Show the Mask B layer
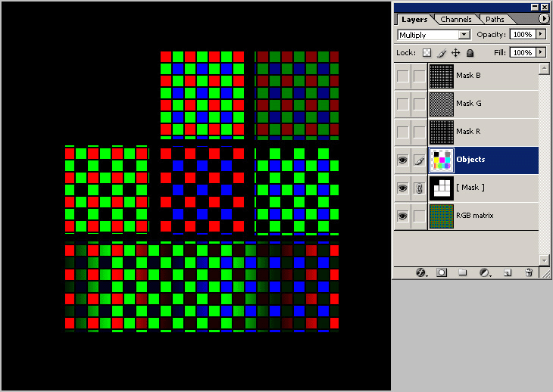The image size is (553, 392). click(x=402, y=76)
